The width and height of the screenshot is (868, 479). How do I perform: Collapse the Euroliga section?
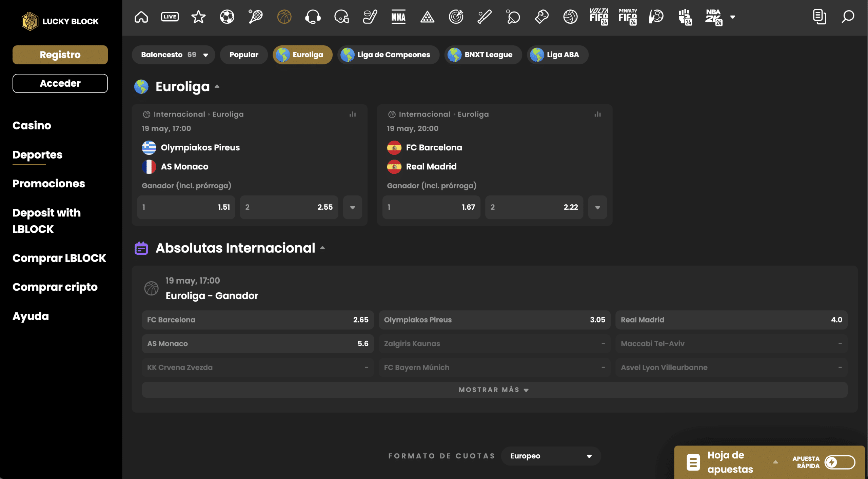click(x=217, y=86)
